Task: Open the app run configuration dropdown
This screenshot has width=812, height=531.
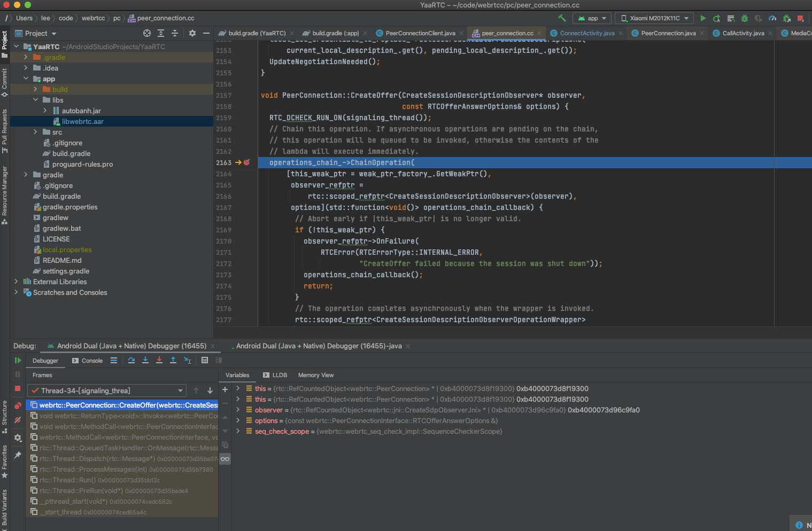Action: [x=593, y=18]
